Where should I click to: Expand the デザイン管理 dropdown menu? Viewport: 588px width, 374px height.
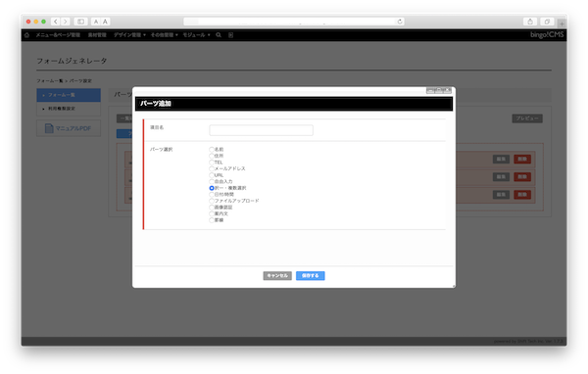(129, 35)
